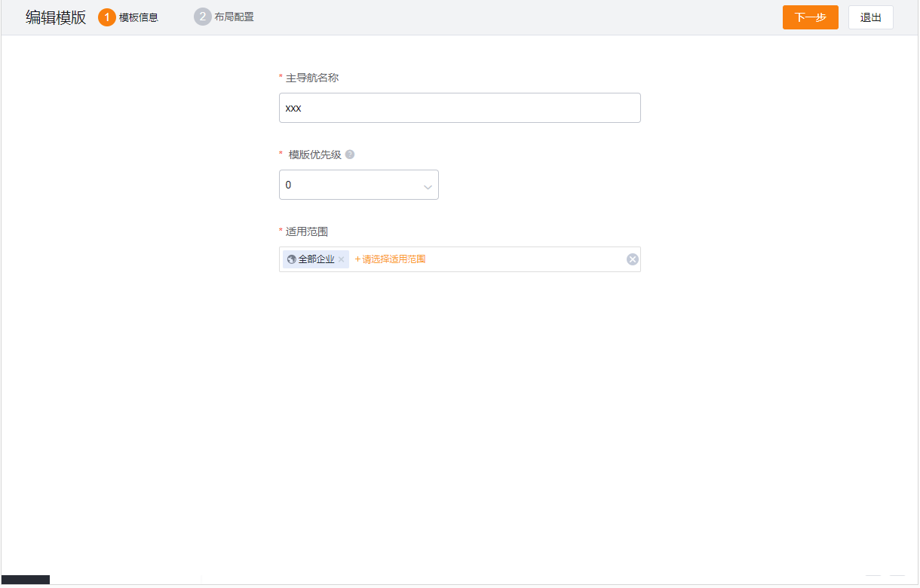Click the step 2 gray circle icon

(x=202, y=17)
